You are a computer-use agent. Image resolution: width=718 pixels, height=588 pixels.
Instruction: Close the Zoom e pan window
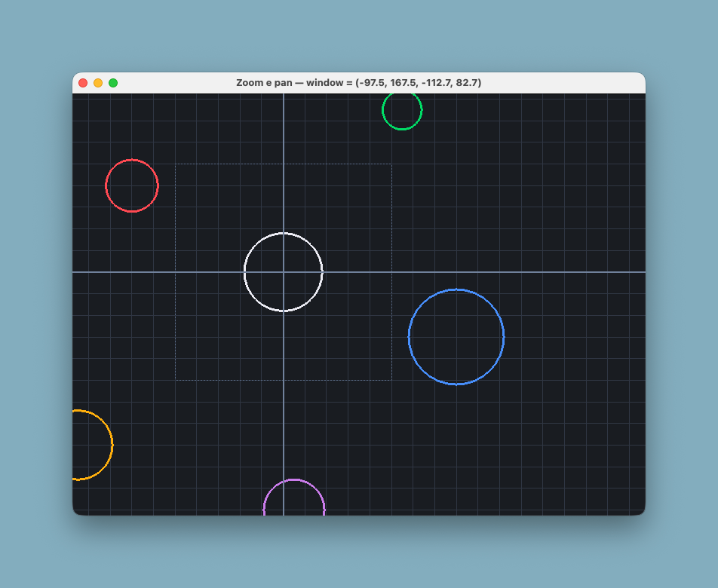[x=83, y=83]
